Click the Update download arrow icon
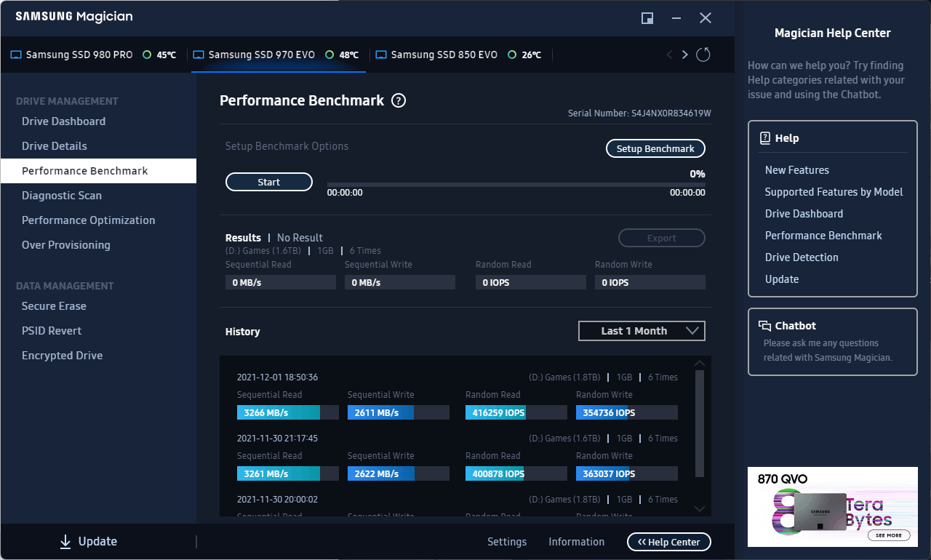 [x=65, y=541]
